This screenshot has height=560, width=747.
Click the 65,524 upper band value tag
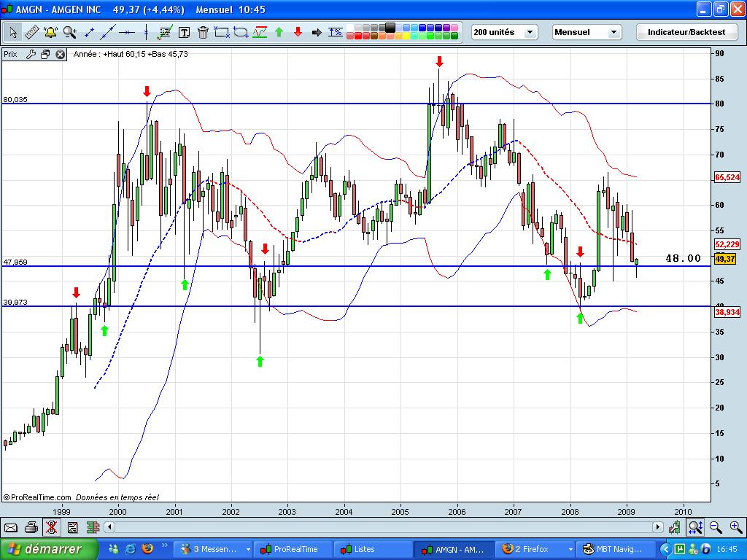coord(727,177)
